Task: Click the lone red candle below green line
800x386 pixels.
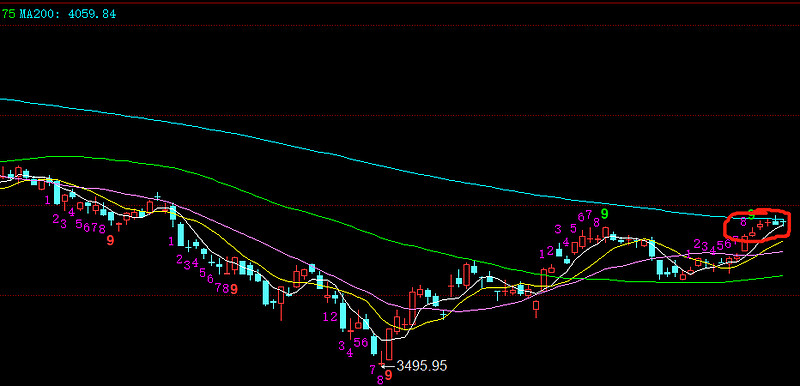Action: [x=536, y=306]
